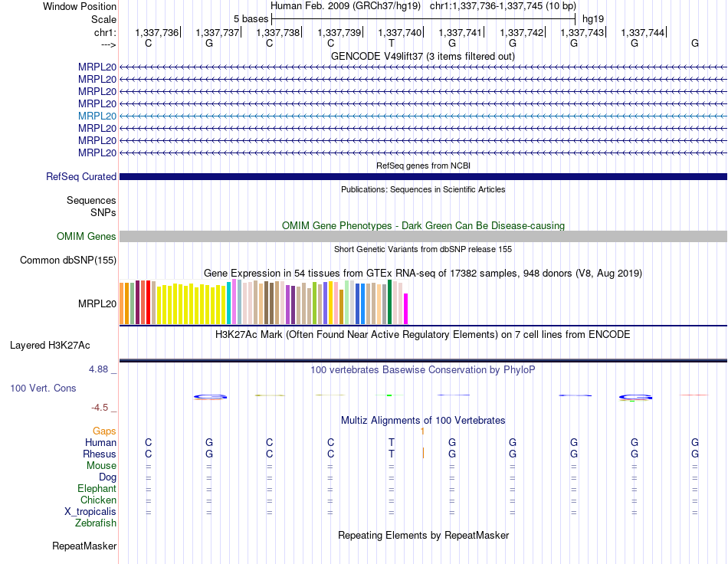Click the 100 Vert. Cons label
The image size is (728, 564).
pos(43,388)
